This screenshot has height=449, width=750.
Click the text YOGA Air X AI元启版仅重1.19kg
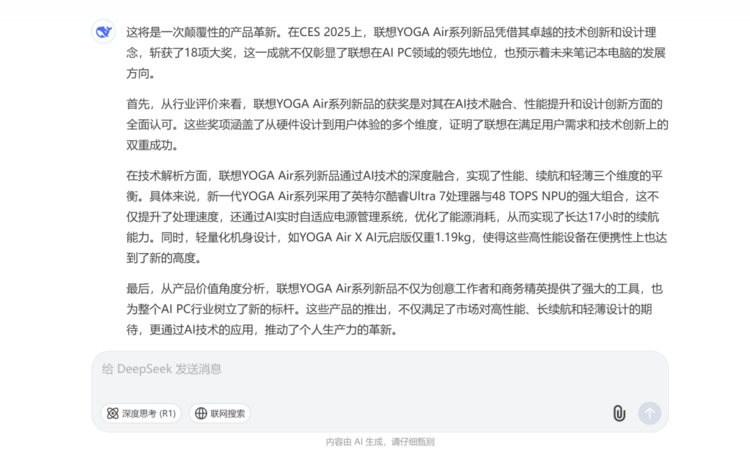(x=379, y=237)
